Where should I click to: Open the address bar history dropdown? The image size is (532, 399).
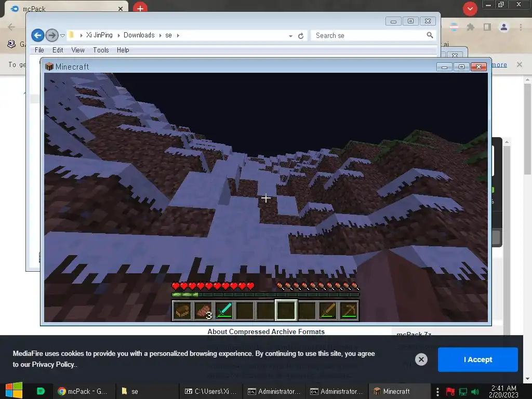[290, 36]
